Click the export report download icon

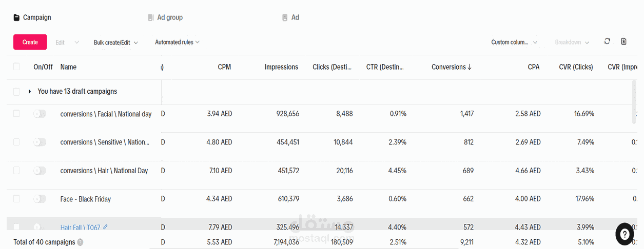[x=624, y=42]
